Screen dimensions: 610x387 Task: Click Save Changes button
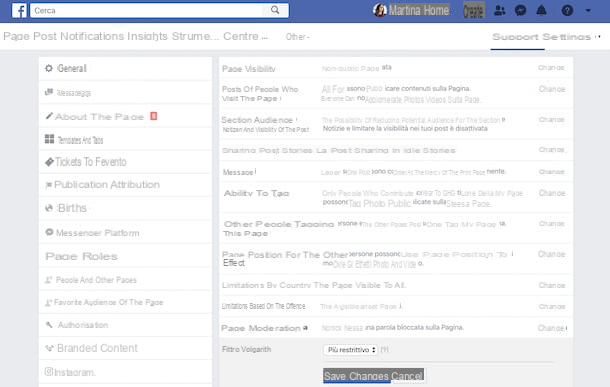(356, 376)
